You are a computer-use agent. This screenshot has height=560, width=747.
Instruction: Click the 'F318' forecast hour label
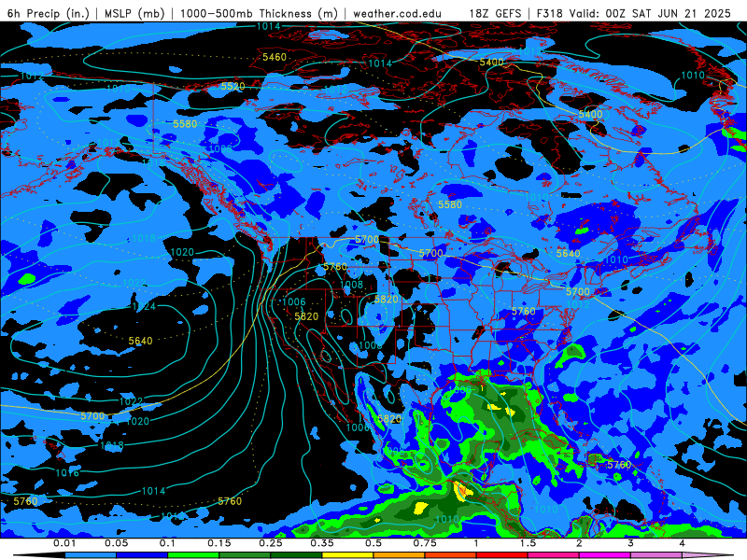551,13
